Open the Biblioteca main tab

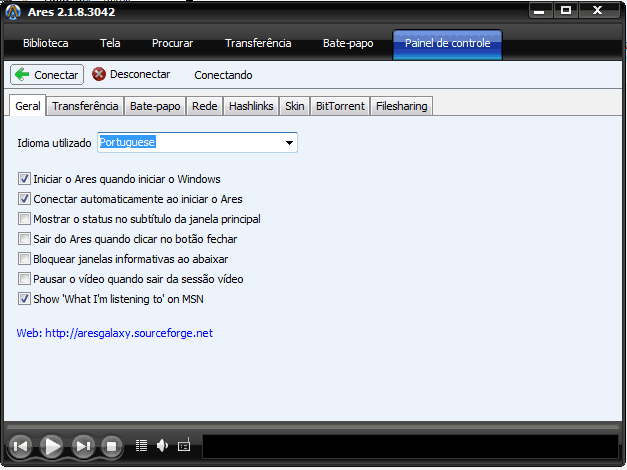(x=46, y=43)
